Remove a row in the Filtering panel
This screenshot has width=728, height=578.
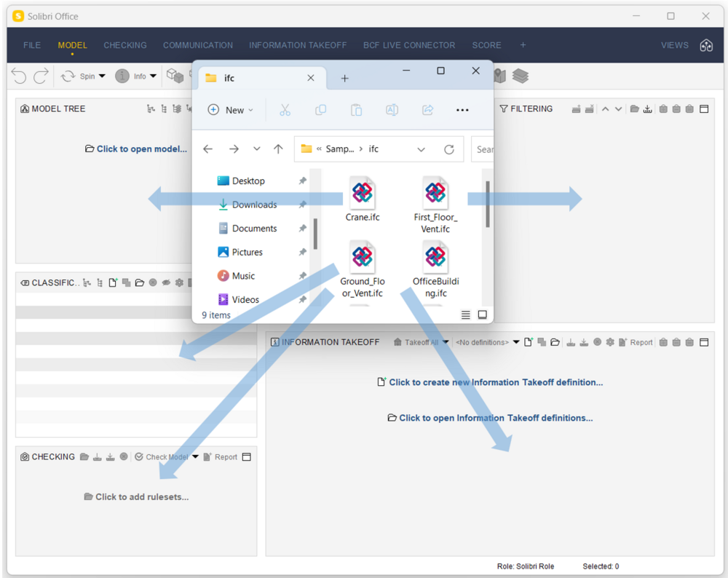(589, 108)
